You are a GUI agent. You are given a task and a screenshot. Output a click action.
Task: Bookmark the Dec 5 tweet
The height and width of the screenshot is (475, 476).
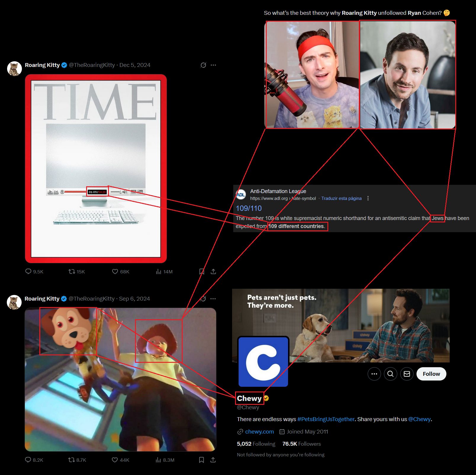point(202,271)
